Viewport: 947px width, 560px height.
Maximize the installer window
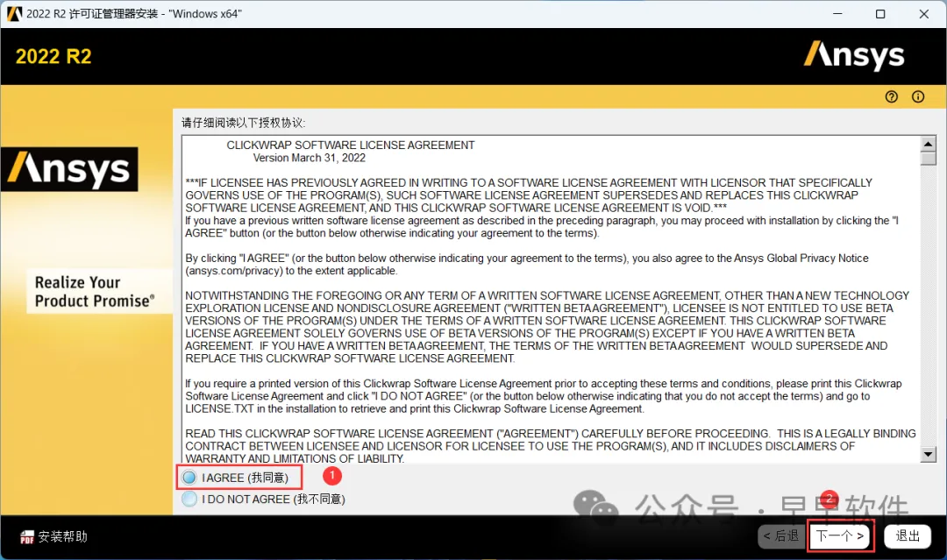(x=880, y=14)
